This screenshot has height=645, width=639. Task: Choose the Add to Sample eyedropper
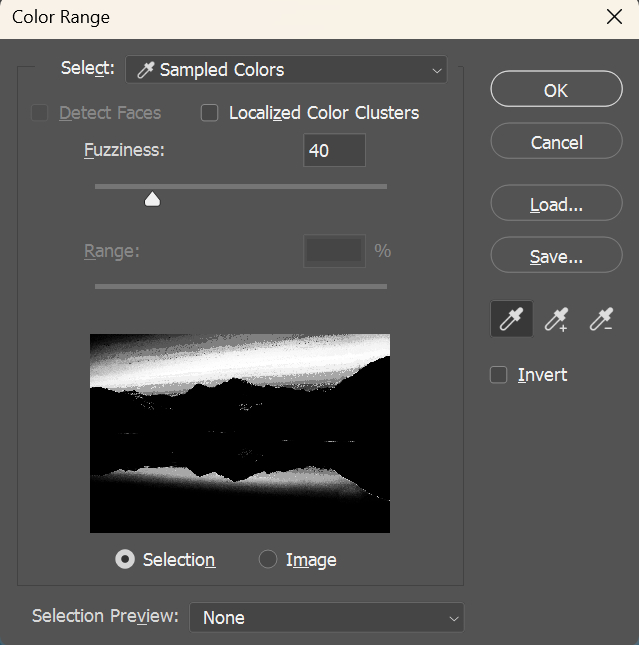tap(556, 319)
